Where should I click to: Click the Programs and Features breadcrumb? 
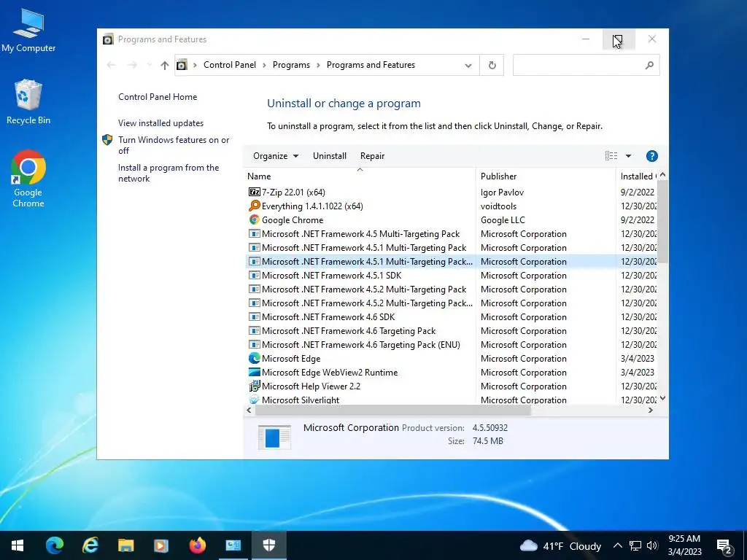coord(371,65)
